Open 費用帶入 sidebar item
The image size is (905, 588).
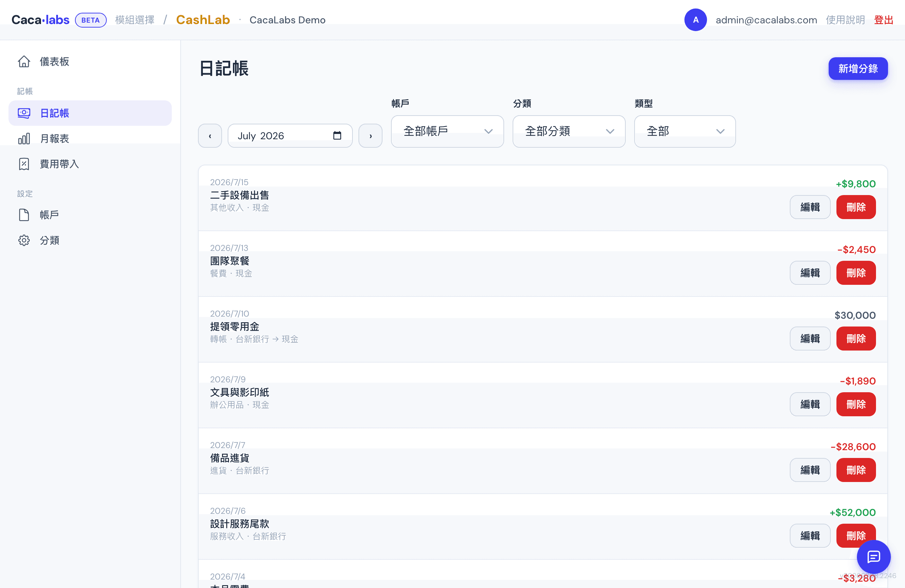coord(90,164)
